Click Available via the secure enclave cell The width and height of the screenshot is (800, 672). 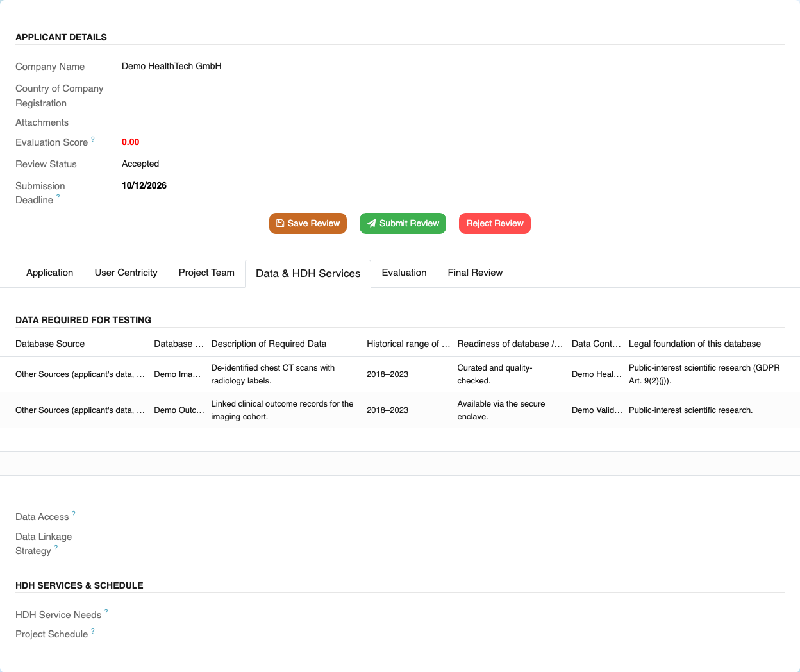point(501,410)
